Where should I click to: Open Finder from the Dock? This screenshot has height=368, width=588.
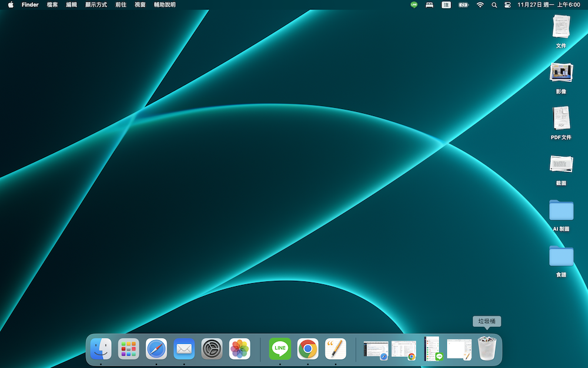click(101, 349)
